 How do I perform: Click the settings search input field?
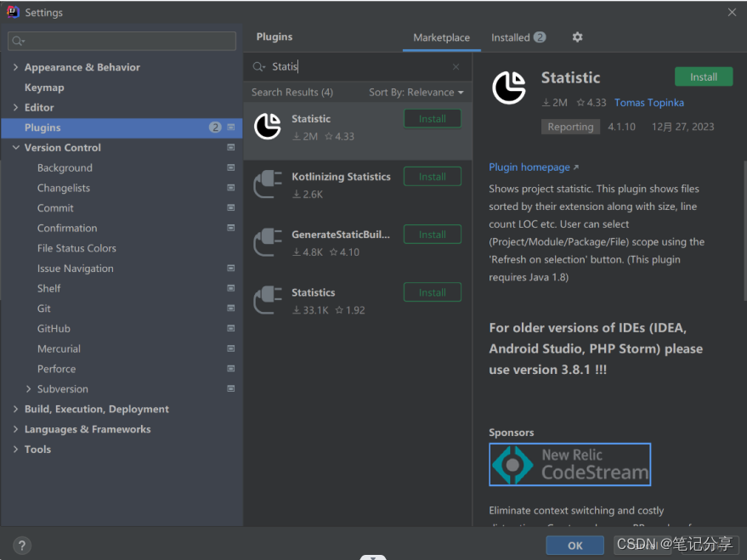[122, 42]
